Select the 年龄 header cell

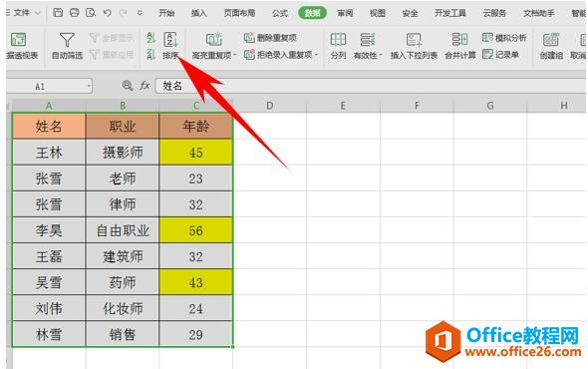coord(196,126)
